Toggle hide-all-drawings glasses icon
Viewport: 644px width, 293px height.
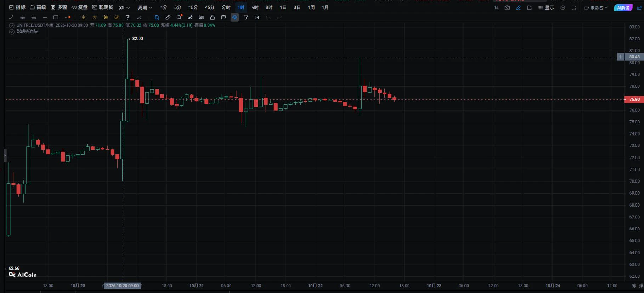201,17
